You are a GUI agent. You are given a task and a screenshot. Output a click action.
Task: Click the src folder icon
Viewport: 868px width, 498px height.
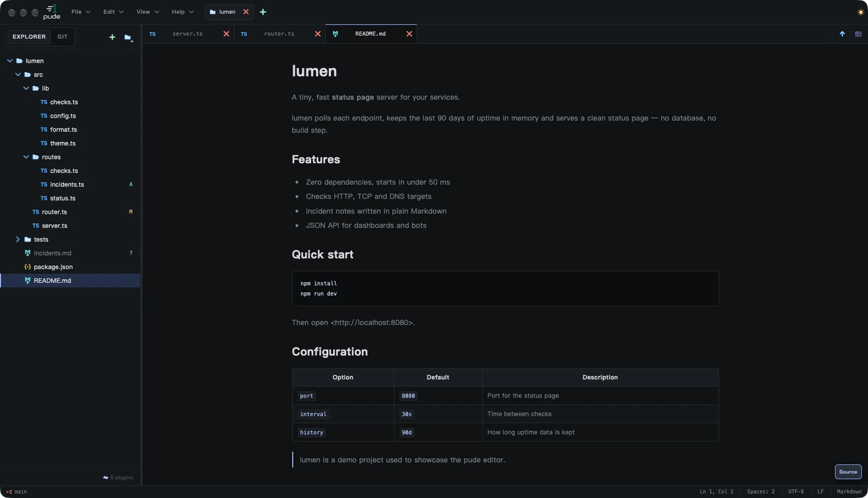tap(27, 75)
